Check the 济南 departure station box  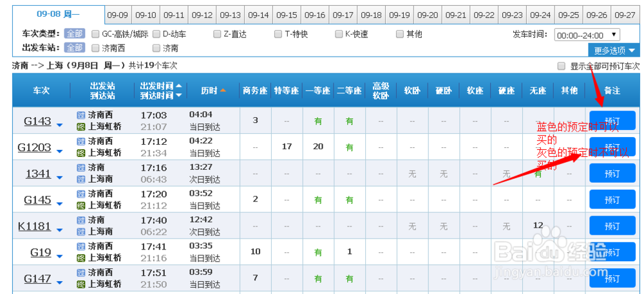(x=156, y=48)
